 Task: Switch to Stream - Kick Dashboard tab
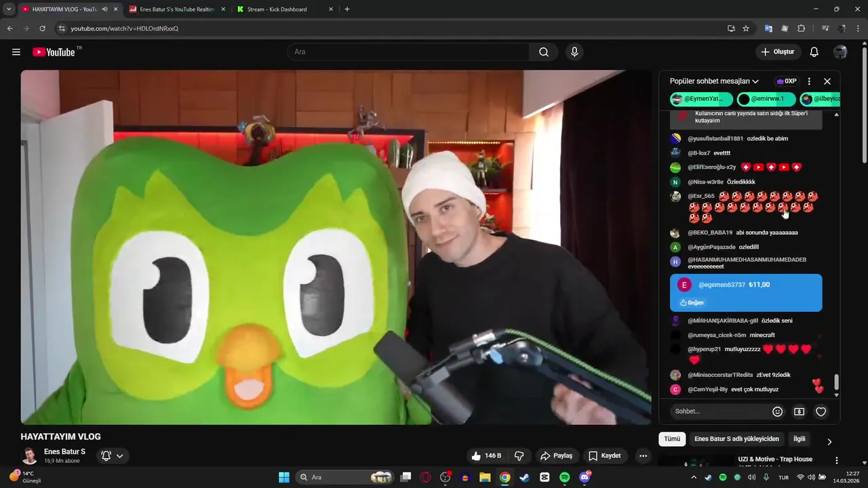point(277,9)
